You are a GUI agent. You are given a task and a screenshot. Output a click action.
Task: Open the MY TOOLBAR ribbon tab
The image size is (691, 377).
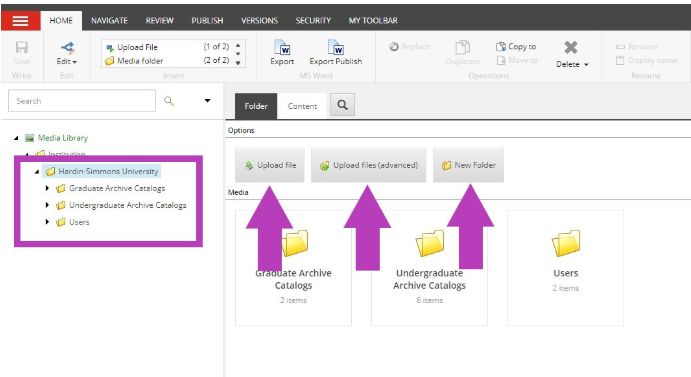click(373, 21)
